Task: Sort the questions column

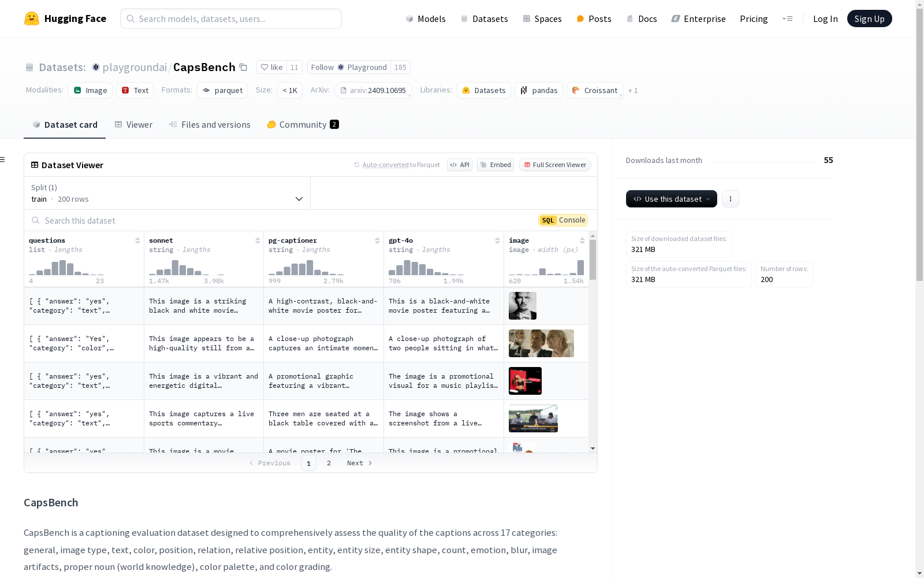Action: coord(137,240)
